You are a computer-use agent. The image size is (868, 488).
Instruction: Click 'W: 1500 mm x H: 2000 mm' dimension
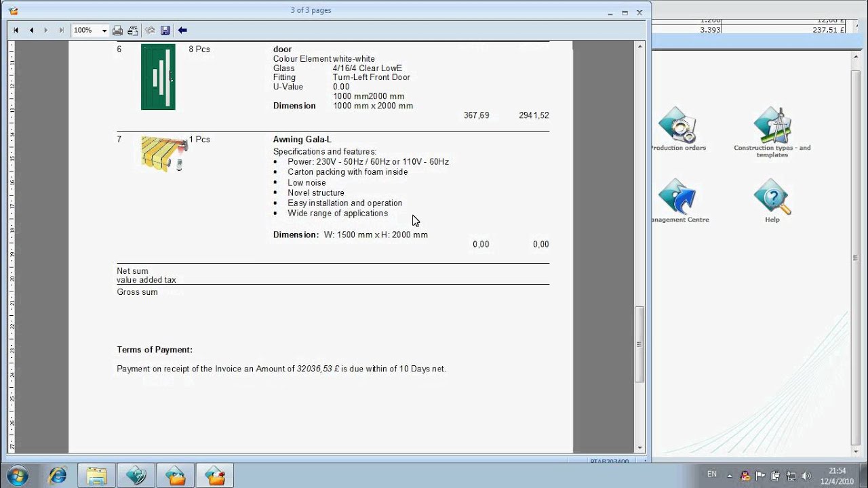click(x=376, y=235)
